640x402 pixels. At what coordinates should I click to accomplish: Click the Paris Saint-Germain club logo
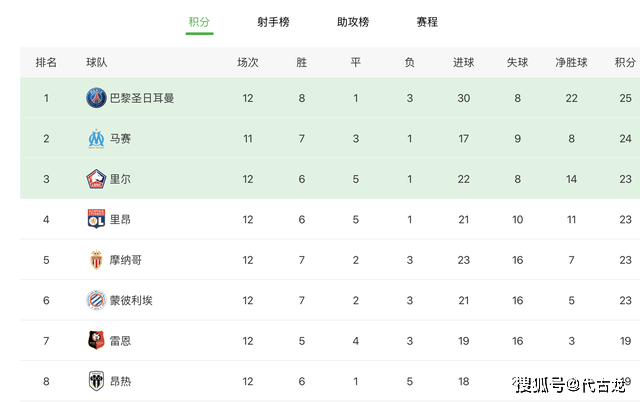[x=96, y=98]
